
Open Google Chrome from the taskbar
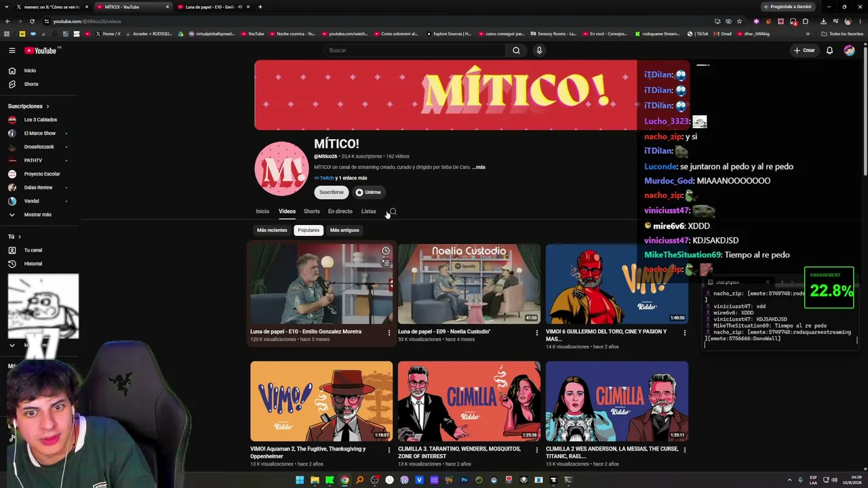point(344,480)
